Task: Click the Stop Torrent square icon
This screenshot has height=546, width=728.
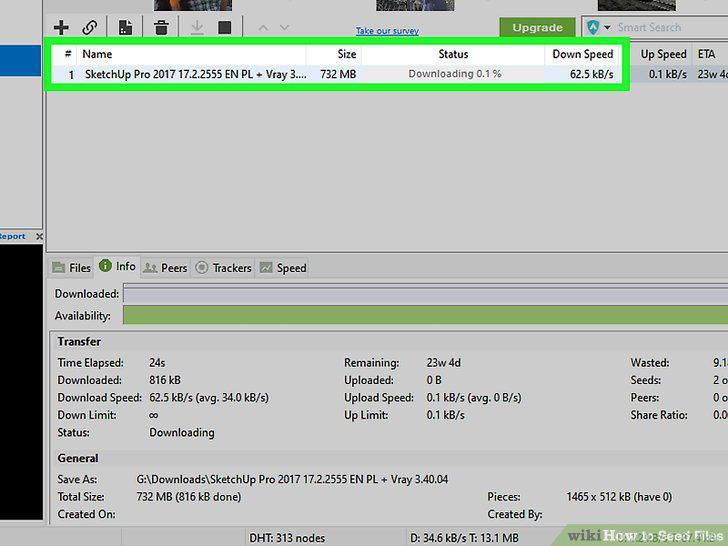Action: coord(225,27)
